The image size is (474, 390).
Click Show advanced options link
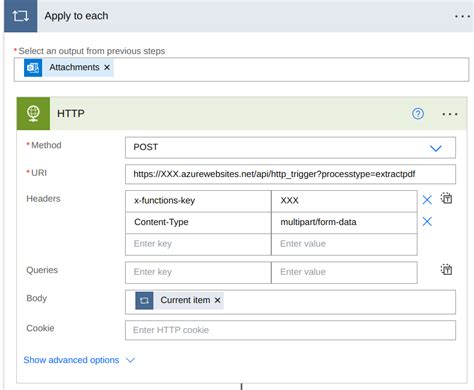point(71,360)
